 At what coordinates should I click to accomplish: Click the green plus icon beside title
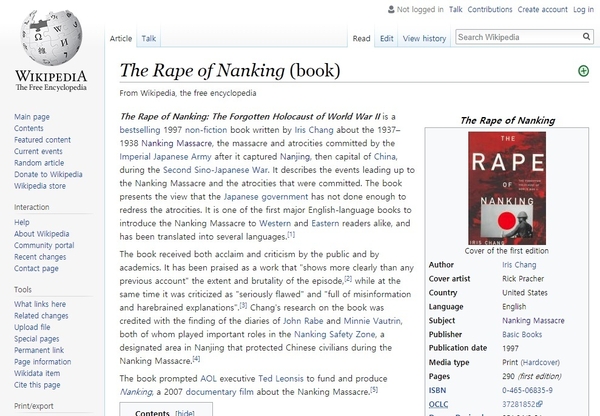coord(583,71)
